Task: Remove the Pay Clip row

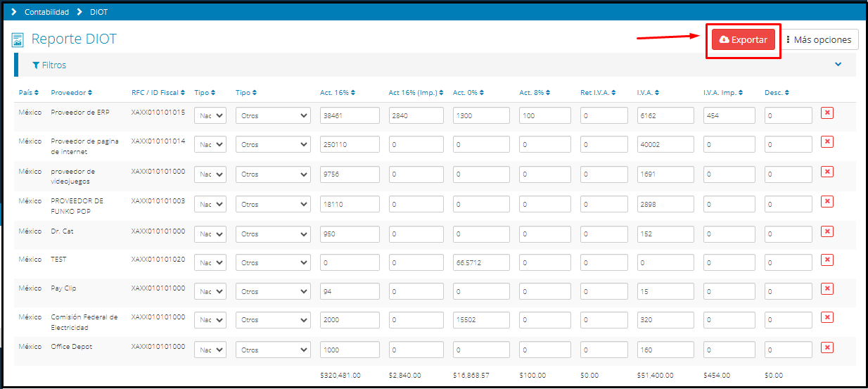Action: [827, 289]
